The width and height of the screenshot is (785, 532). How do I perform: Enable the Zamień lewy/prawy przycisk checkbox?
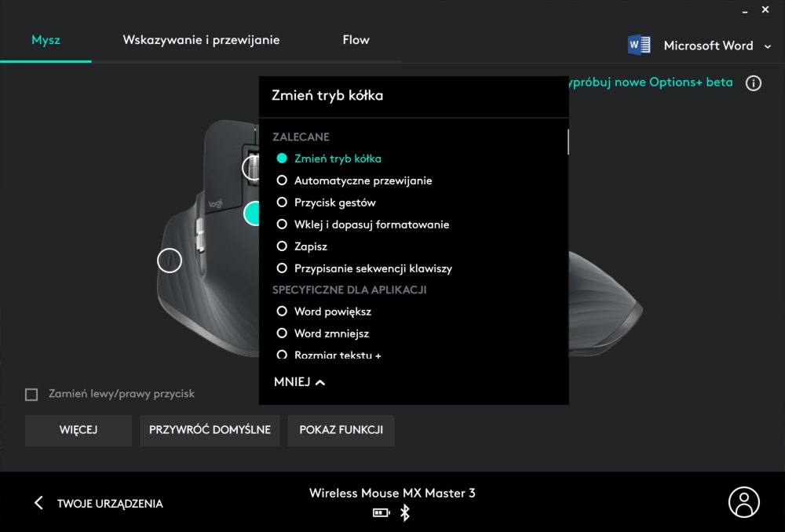point(31,395)
